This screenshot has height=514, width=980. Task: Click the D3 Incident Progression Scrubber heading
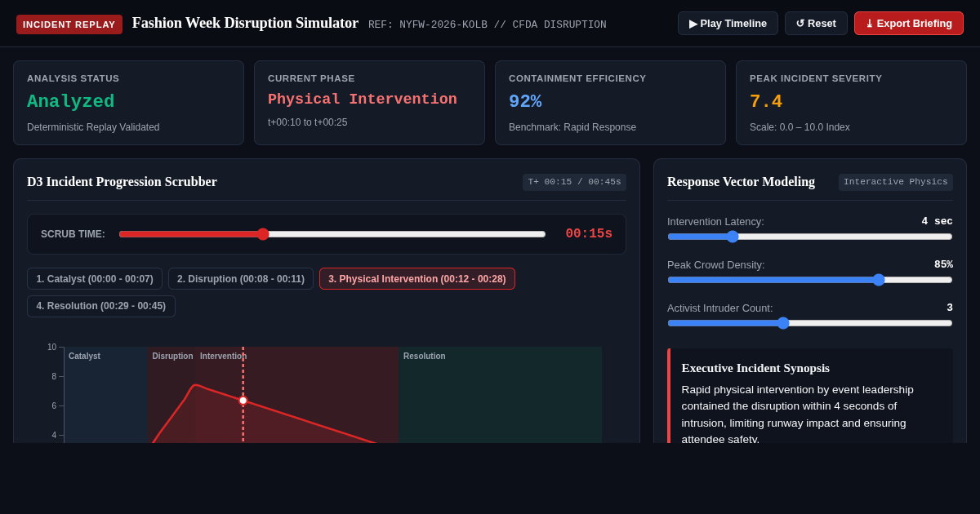click(x=122, y=182)
